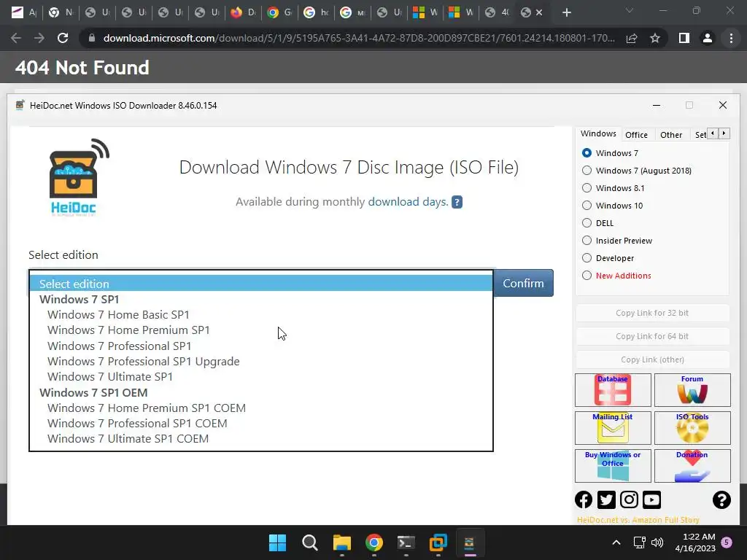
Task: Choose highlighted Select edition entry
Action: (x=261, y=284)
